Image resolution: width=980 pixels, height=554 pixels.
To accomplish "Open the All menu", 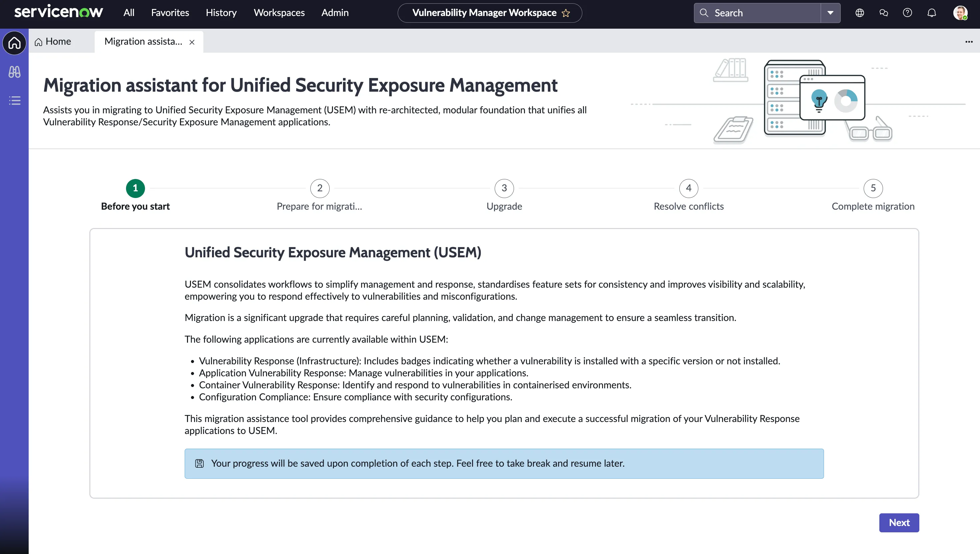I will (x=129, y=13).
